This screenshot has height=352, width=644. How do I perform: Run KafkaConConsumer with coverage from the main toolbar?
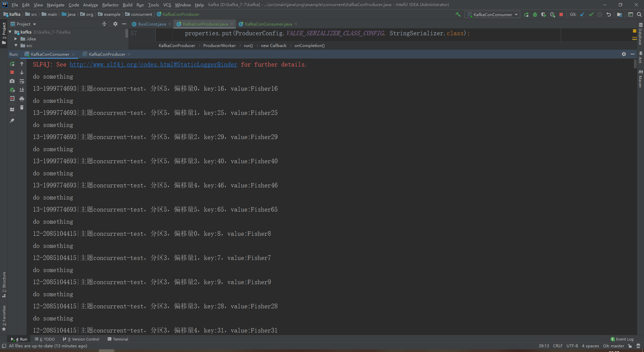[x=544, y=14]
